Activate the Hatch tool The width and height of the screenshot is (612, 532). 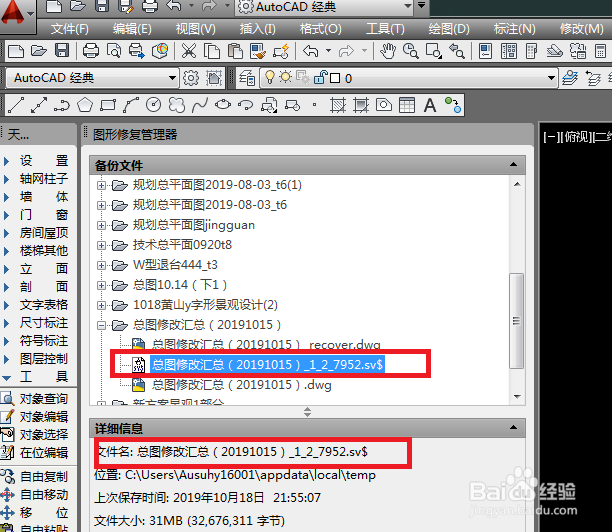[338, 105]
